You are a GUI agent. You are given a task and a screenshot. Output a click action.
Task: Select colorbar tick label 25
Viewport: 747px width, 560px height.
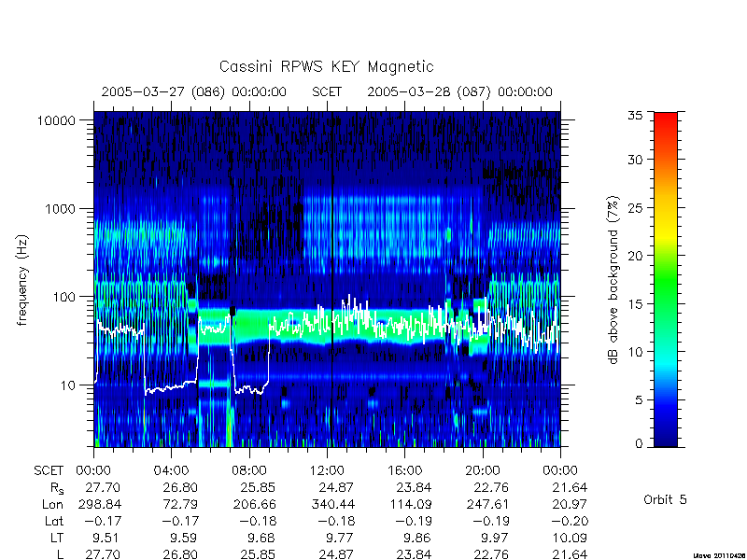coord(635,208)
